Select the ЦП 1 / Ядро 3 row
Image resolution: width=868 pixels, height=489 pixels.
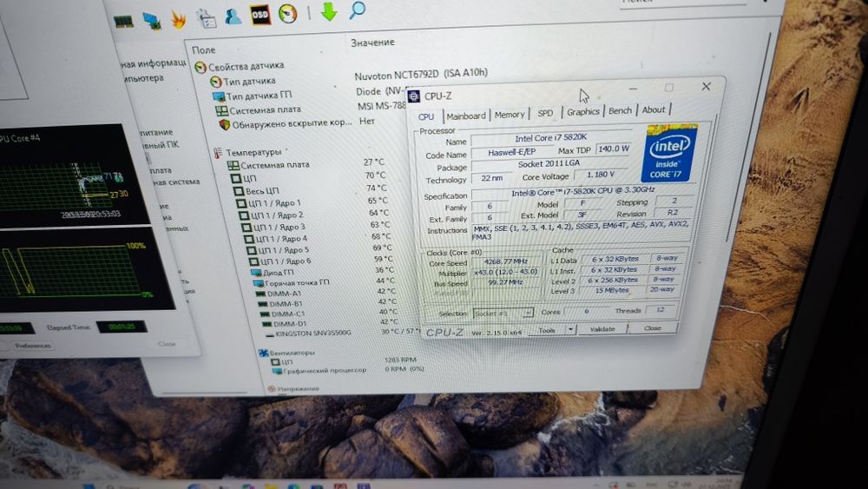point(317,227)
